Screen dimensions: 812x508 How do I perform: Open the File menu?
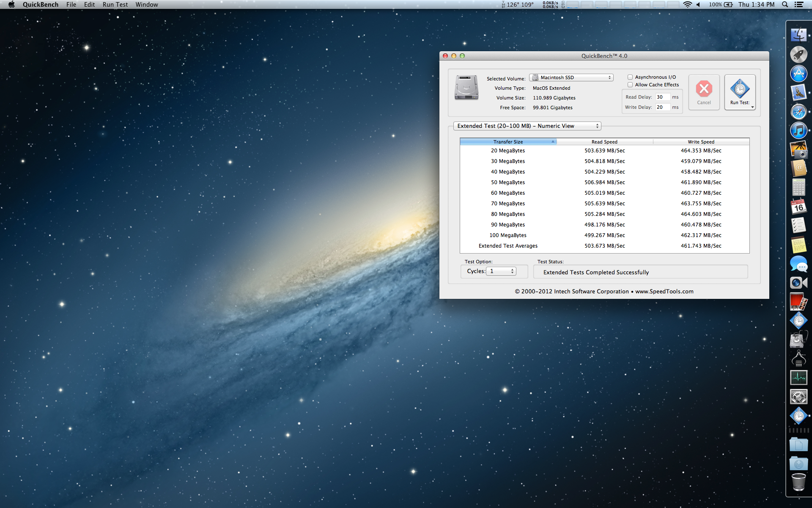coord(71,5)
